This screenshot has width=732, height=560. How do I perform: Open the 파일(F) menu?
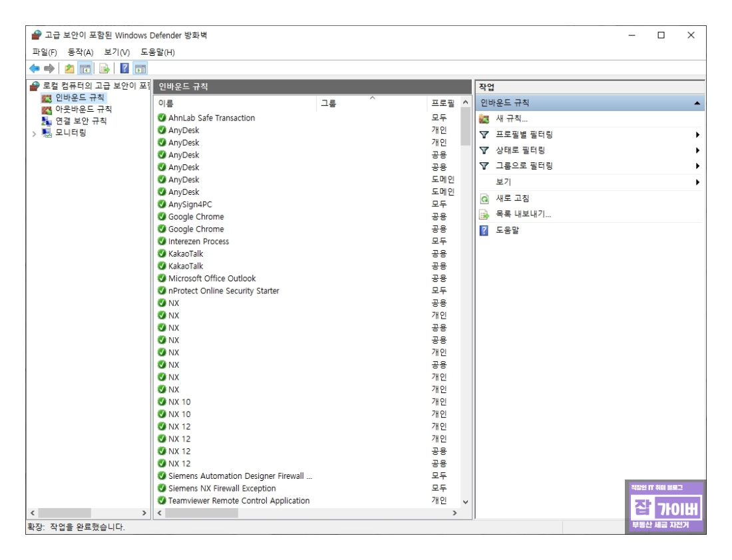tap(45, 53)
